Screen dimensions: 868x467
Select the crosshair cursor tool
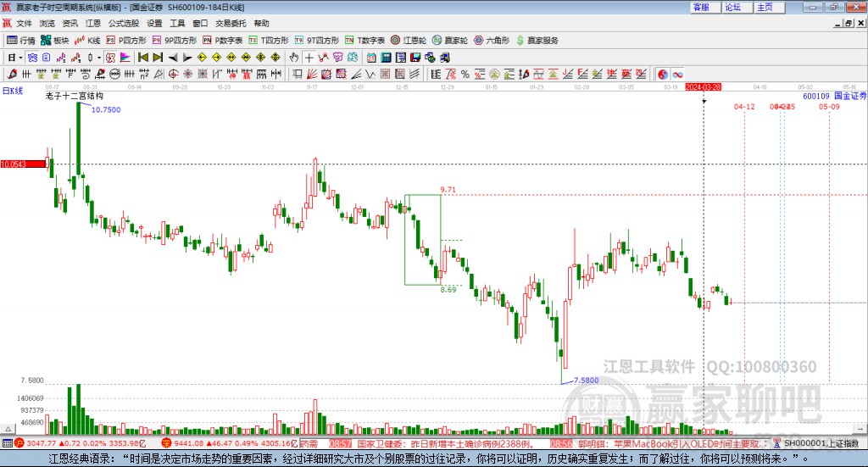click(x=309, y=57)
